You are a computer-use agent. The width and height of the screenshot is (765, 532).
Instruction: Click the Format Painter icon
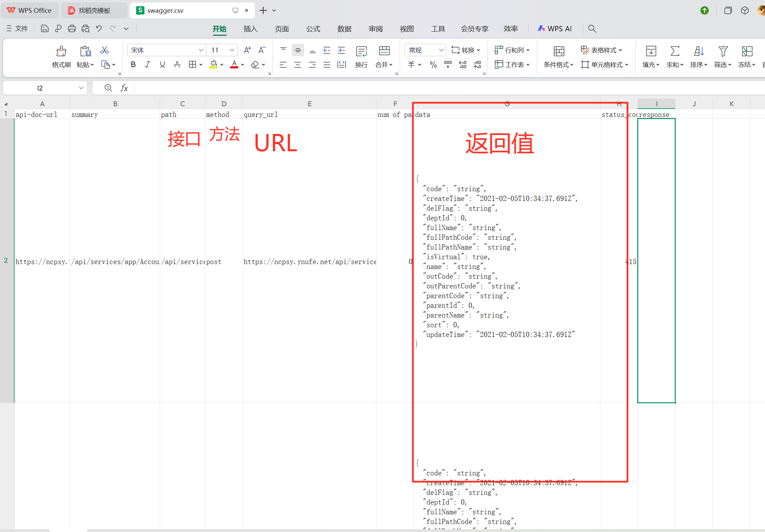(61, 51)
